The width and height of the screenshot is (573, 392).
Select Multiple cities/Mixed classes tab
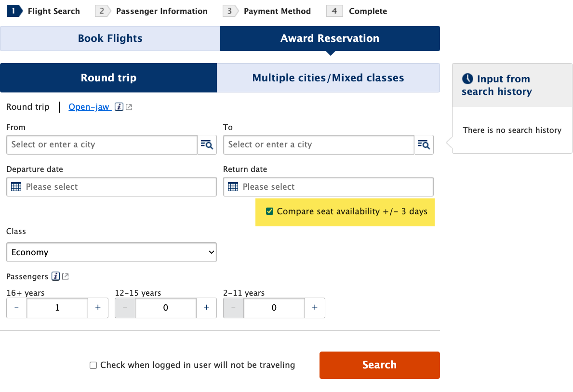pyautogui.click(x=328, y=78)
